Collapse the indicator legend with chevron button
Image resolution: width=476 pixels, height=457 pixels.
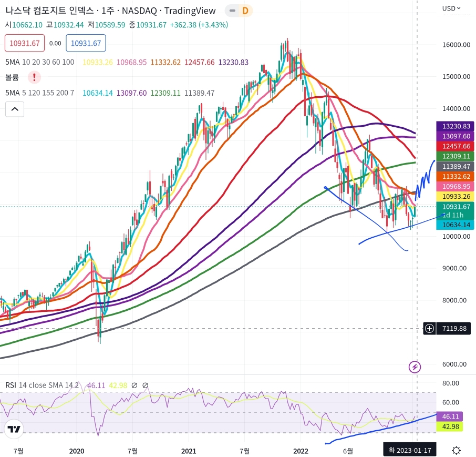[15, 109]
